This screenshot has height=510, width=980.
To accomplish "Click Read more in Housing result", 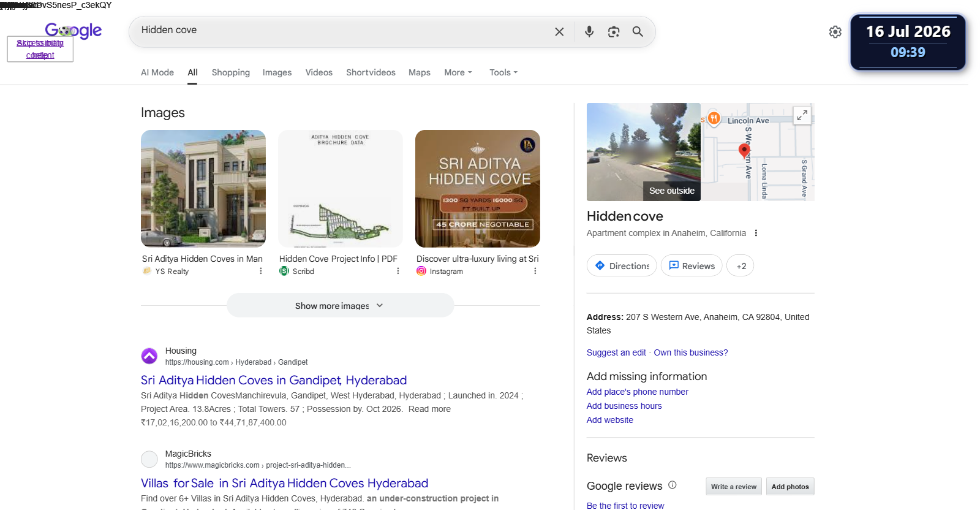I will point(429,409).
